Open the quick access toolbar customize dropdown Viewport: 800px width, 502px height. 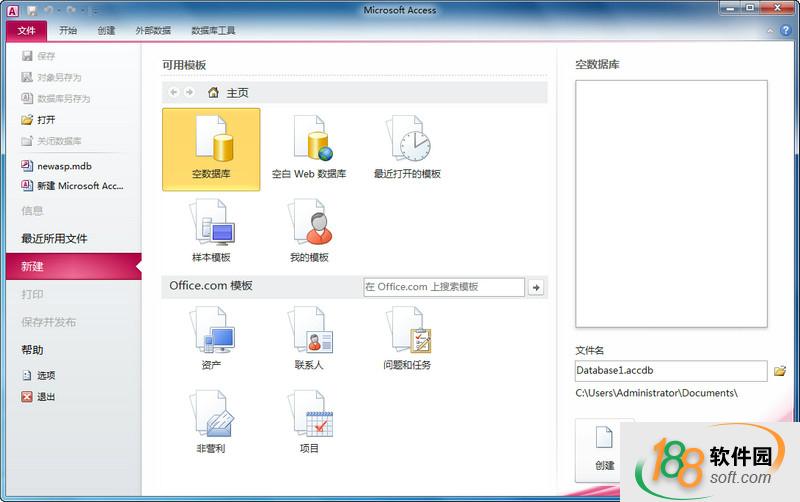pyautogui.click(x=95, y=10)
